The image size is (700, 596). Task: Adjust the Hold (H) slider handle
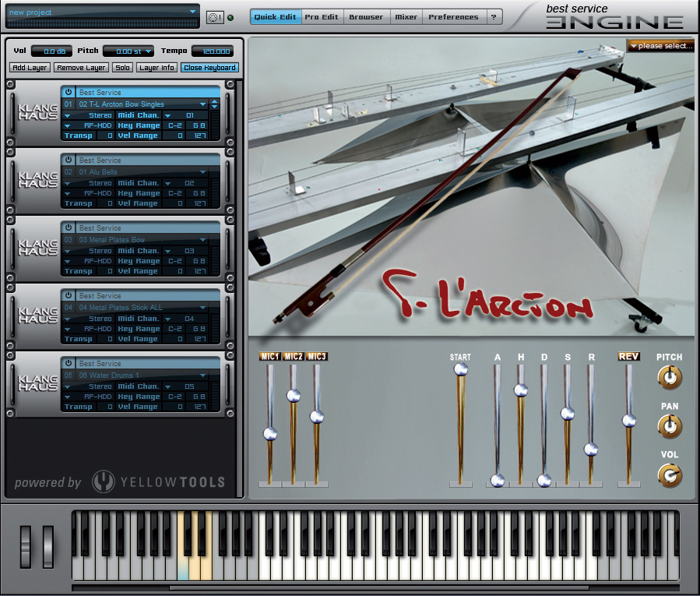tap(521, 390)
